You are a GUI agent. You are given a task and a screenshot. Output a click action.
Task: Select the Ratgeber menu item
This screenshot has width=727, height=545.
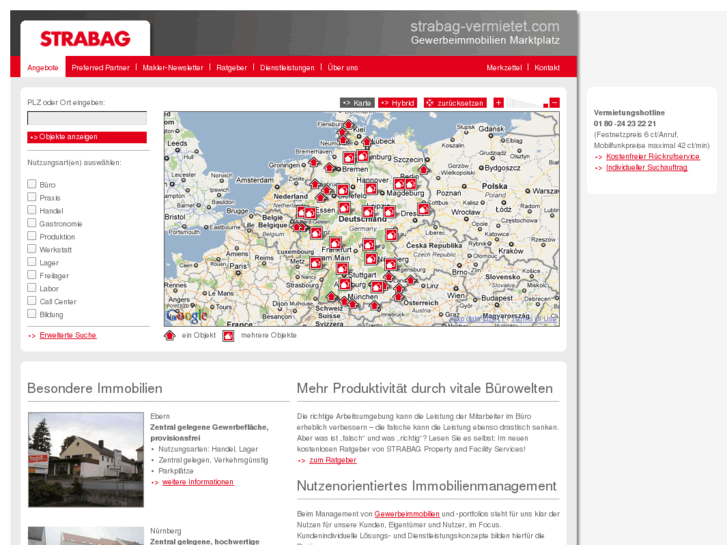231,68
